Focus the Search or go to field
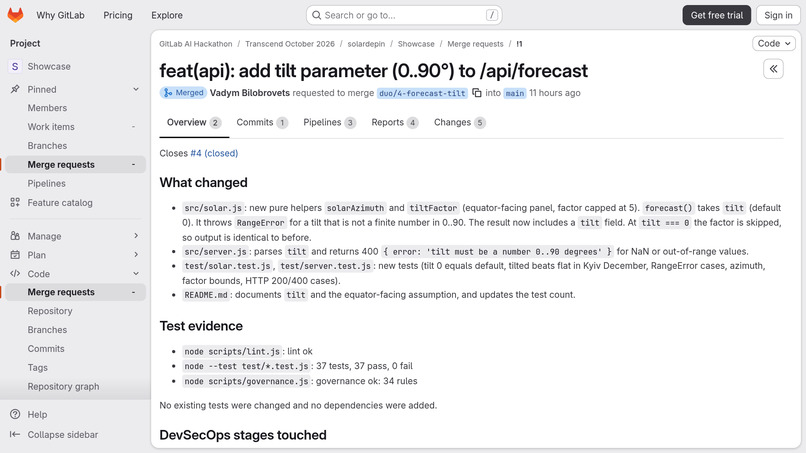This screenshot has width=806, height=453. [404, 15]
